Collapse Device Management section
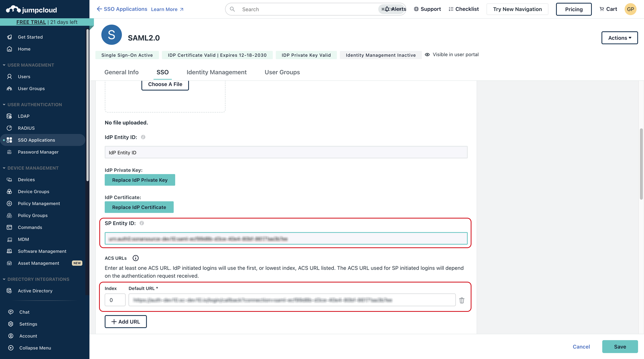Viewport: 644px width, 359px height. (4, 168)
